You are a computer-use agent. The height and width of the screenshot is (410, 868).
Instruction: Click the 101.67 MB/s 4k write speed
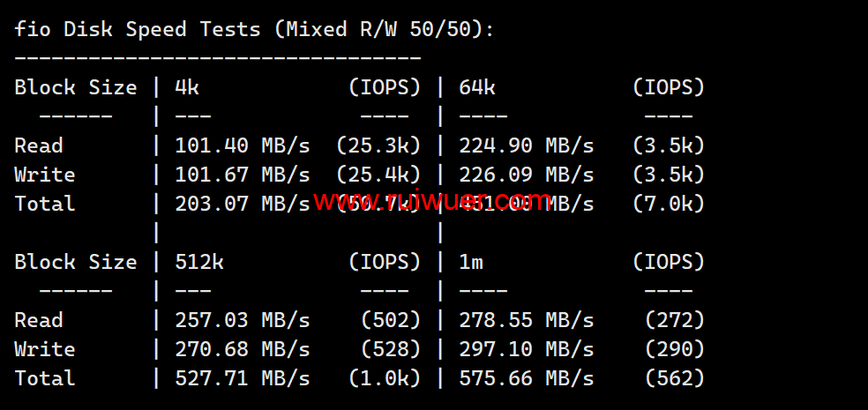(x=242, y=175)
